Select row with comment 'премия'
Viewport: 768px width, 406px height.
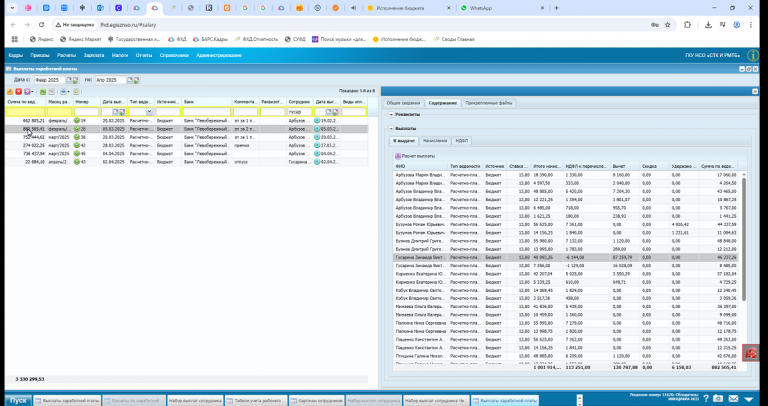click(x=186, y=145)
